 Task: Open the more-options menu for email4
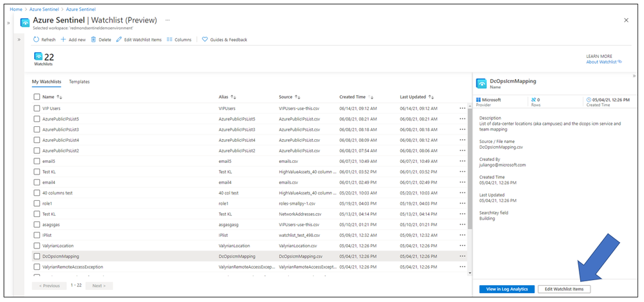click(x=463, y=183)
